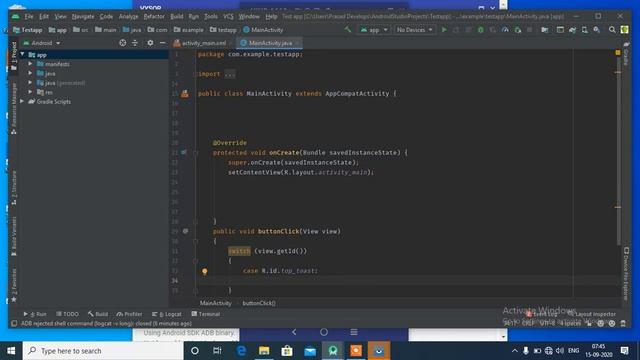Open the Android view selector dropdown

click(x=41, y=43)
